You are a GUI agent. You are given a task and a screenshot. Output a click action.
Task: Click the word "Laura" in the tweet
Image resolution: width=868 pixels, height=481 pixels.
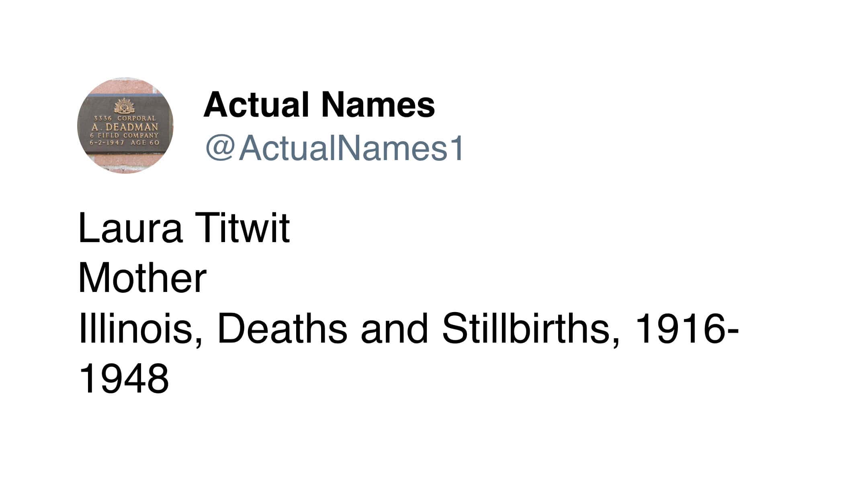click(131, 228)
